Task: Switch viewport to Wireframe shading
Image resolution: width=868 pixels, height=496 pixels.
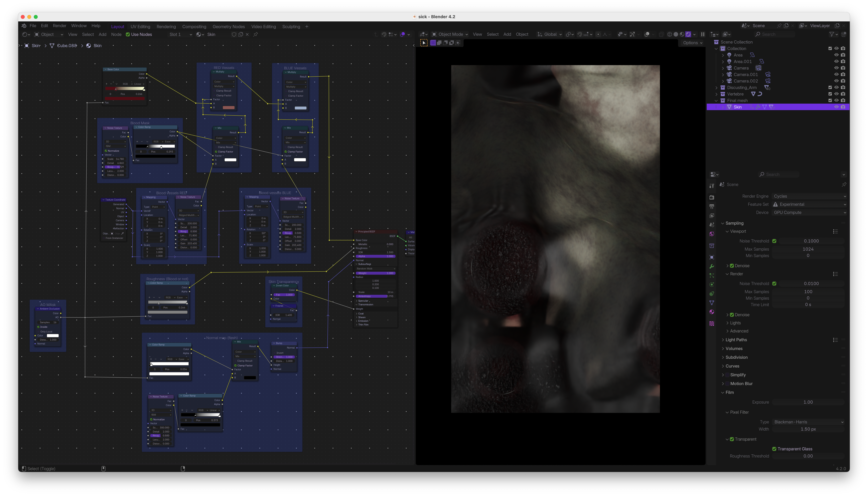Action: pyautogui.click(x=669, y=34)
